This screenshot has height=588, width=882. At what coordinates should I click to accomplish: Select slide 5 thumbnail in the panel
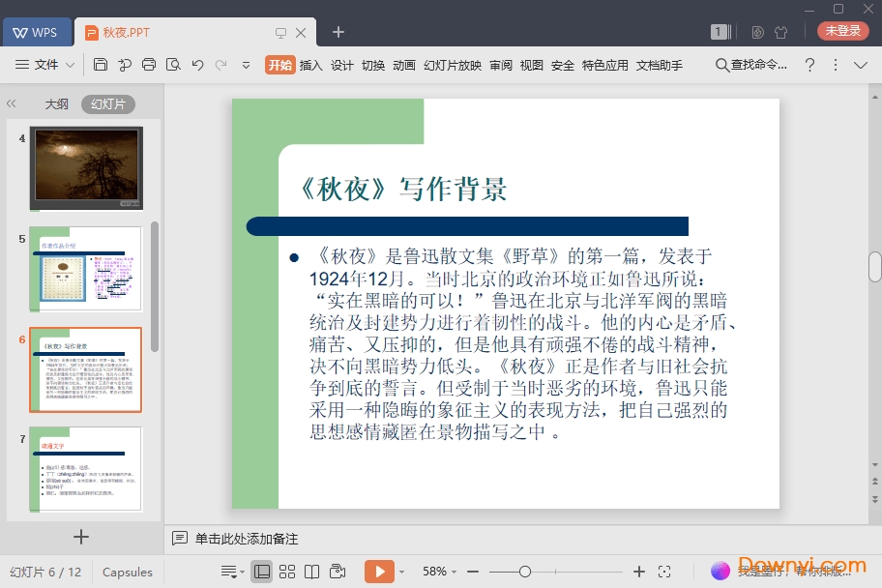pyautogui.click(x=86, y=268)
